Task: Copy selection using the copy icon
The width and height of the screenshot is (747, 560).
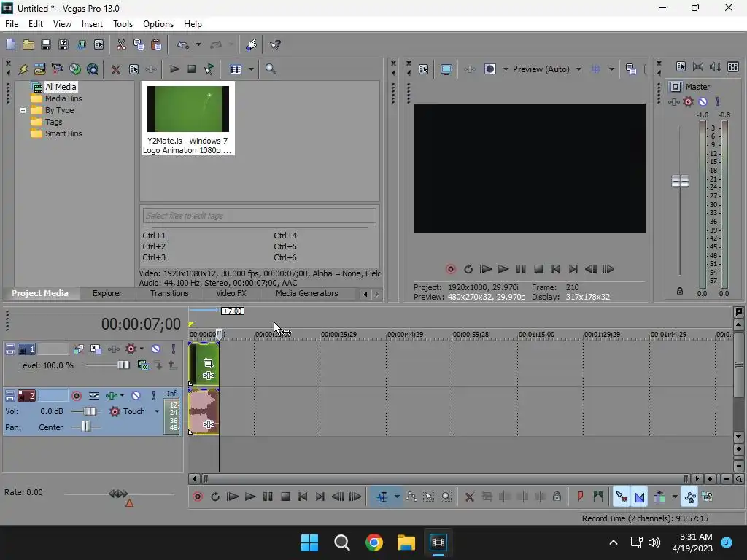Action: pos(139,44)
